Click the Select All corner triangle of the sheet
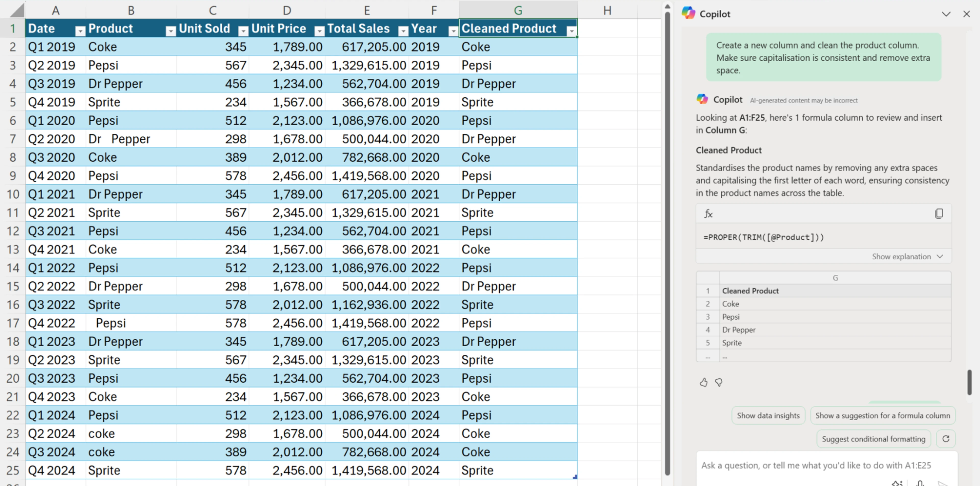980x486 pixels. point(17,10)
